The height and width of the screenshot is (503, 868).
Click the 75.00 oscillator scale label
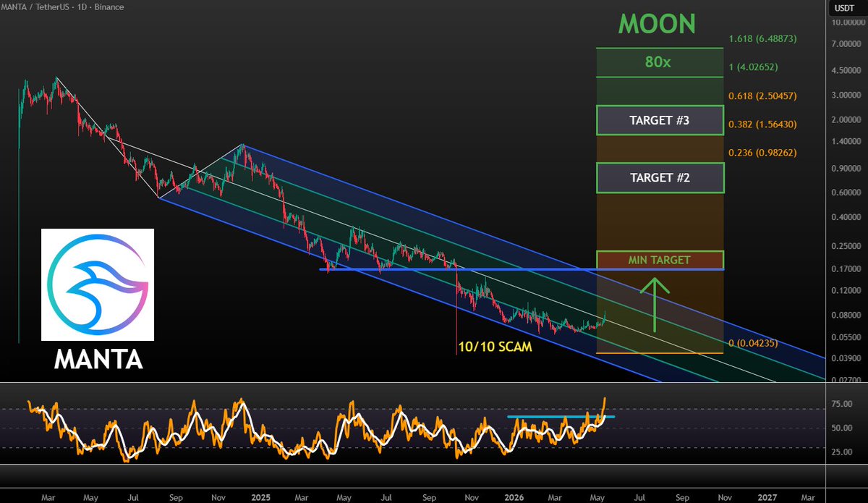tap(842, 405)
